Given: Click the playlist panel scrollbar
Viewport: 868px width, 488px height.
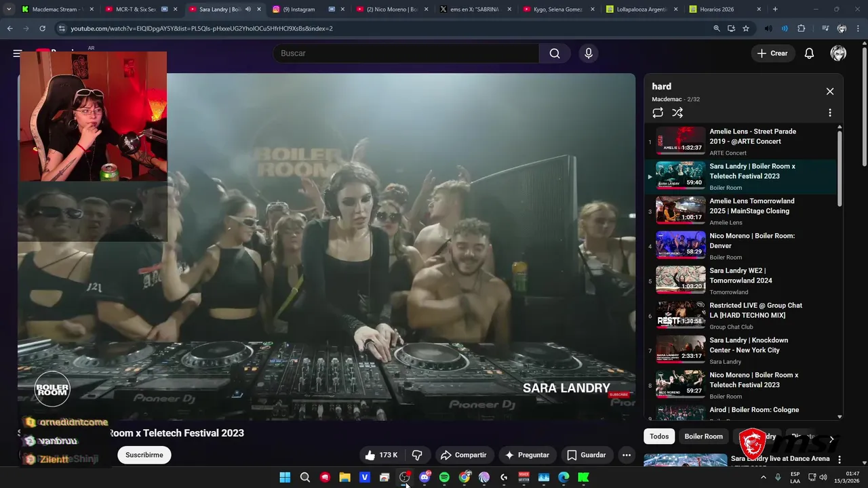Looking at the screenshot, I should click(840, 168).
